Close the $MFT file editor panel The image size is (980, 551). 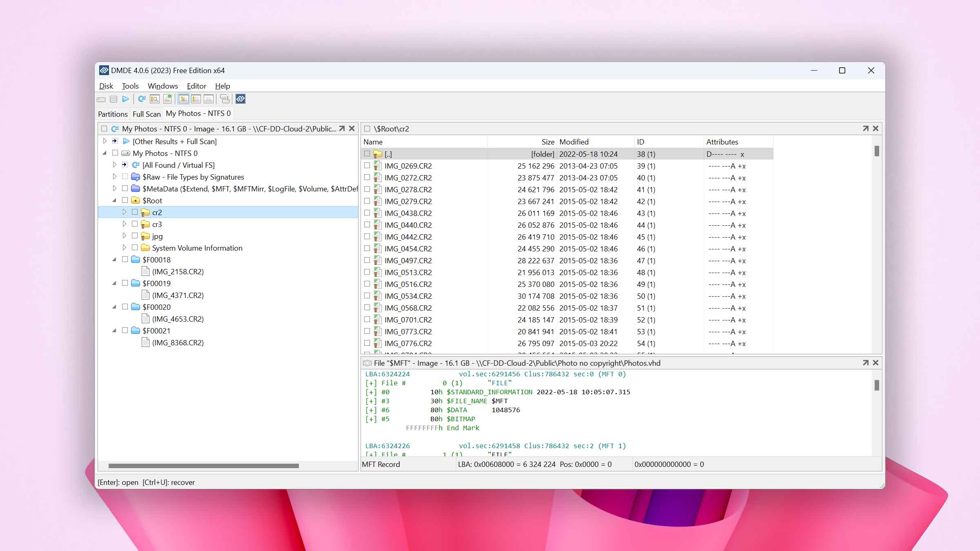pyautogui.click(x=875, y=363)
